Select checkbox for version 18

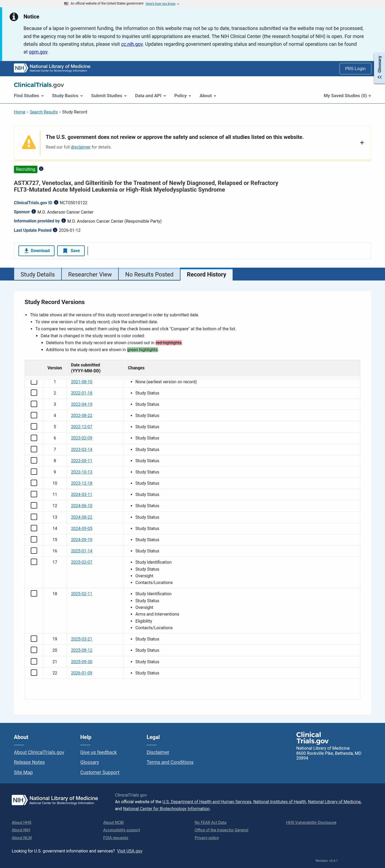34,594
